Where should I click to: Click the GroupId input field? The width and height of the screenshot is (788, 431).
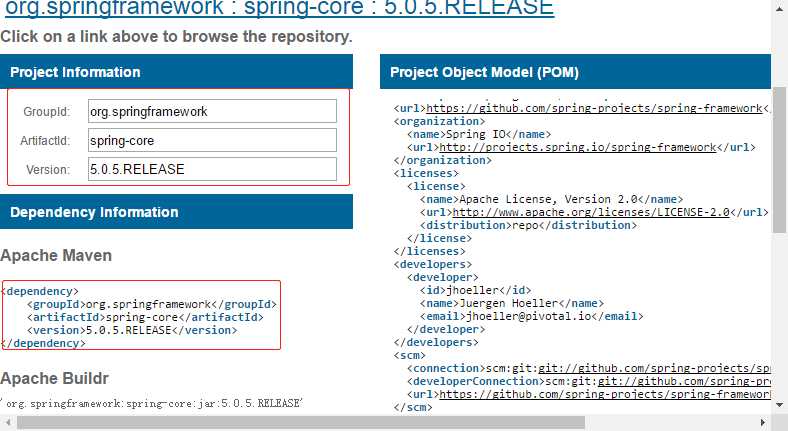click(212, 111)
